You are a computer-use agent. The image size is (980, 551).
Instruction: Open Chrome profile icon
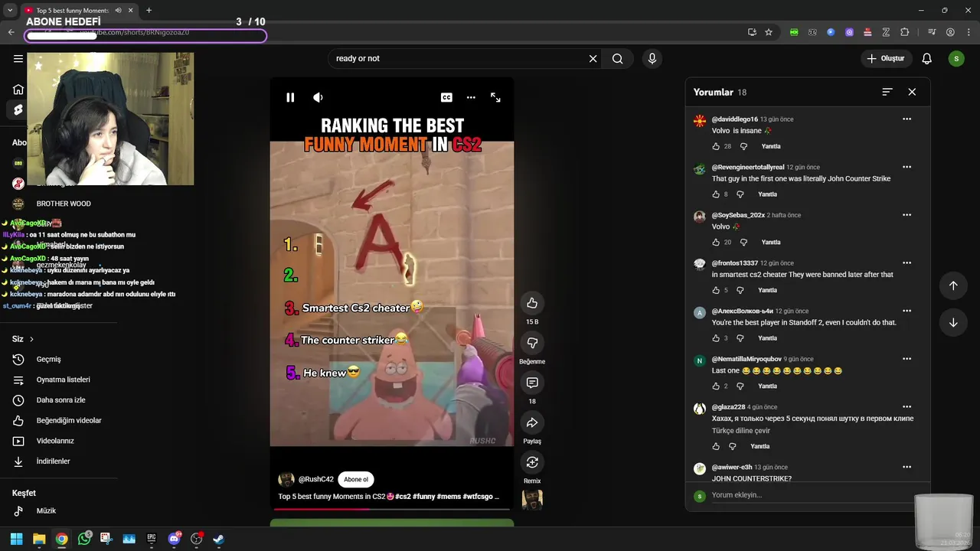pyautogui.click(x=950, y=32)
